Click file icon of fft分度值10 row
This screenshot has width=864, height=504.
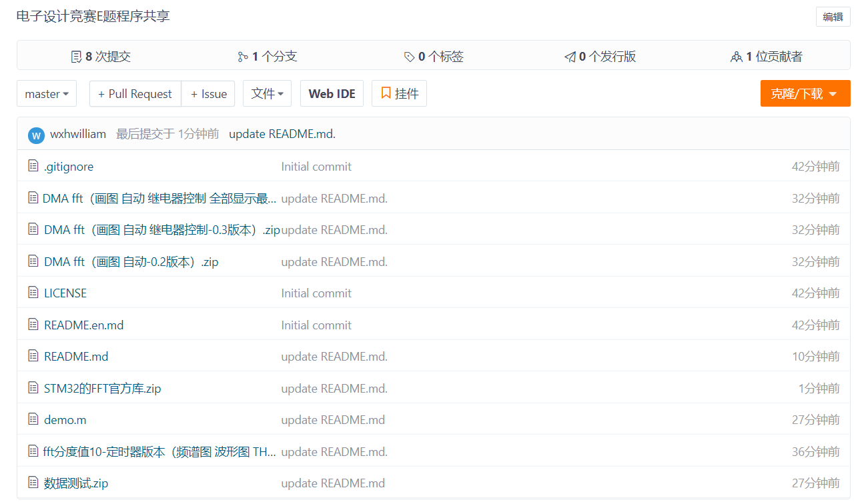click(33, 451)
